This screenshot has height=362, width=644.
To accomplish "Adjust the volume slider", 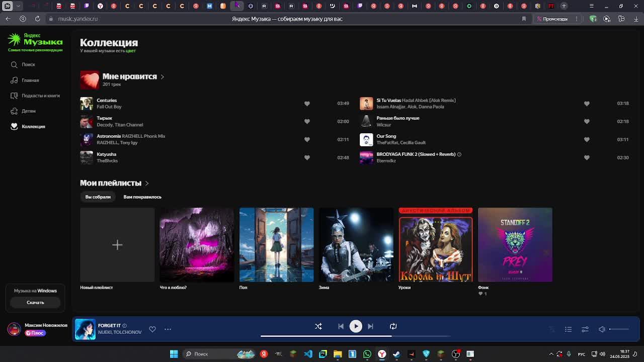I will [x=619, y=329].
